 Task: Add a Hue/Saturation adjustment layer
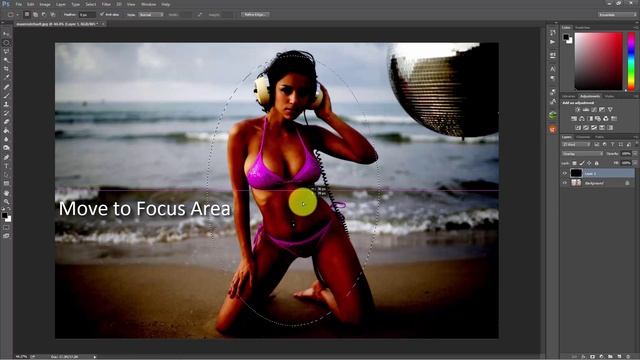click(x=574, y=119)
